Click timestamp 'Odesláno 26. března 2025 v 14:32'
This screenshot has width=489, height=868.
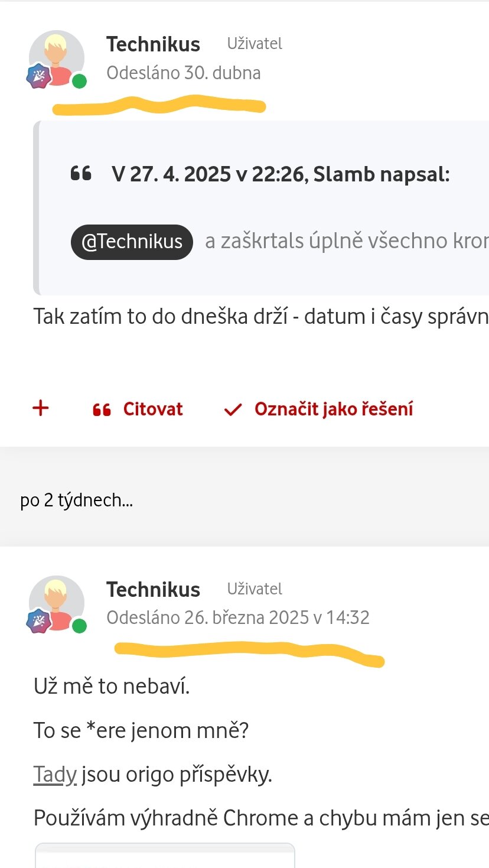pyautogui.click(x=238, y=617)
